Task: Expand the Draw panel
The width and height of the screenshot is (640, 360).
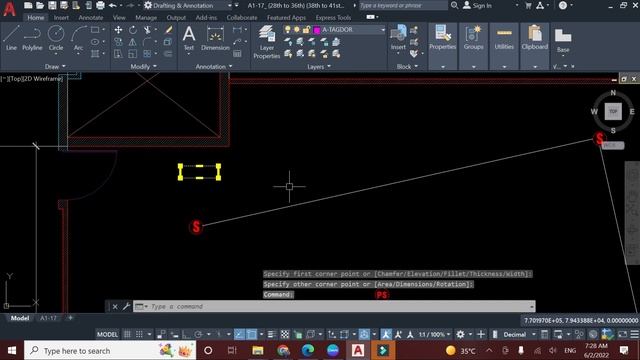Action: pyautogui.click(x=55, y=66)
